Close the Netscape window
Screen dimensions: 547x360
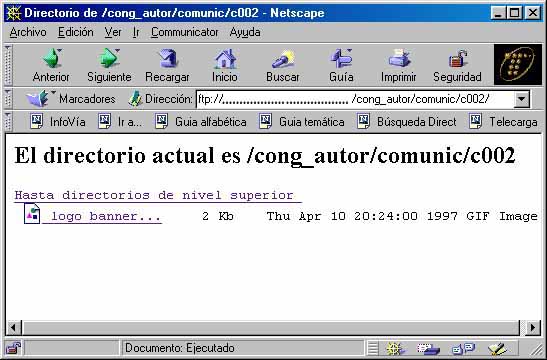pos(533,13)
